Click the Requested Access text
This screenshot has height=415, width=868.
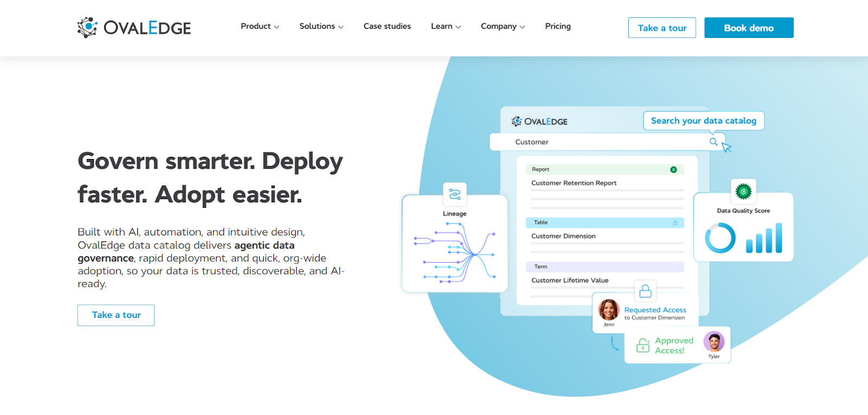pos(655,310)
